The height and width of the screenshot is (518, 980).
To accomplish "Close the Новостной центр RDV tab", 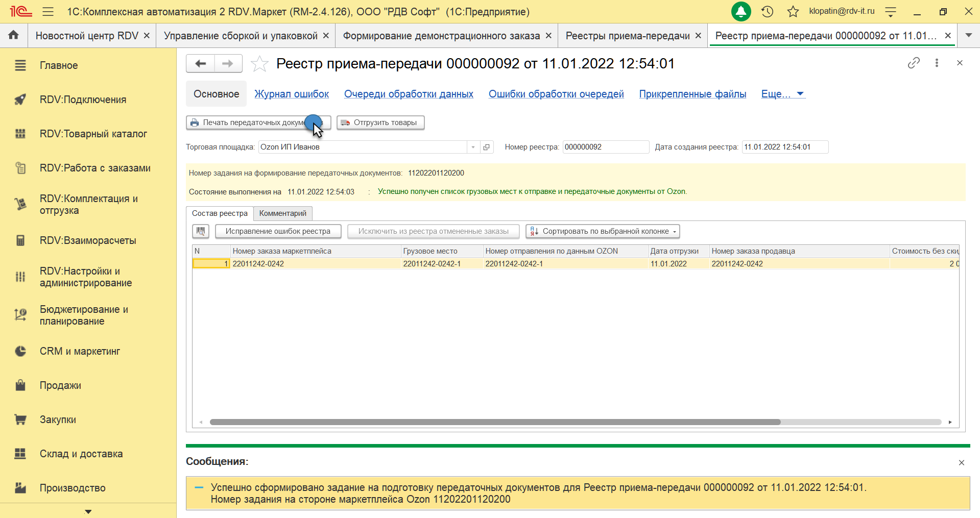I will (147, 36).
